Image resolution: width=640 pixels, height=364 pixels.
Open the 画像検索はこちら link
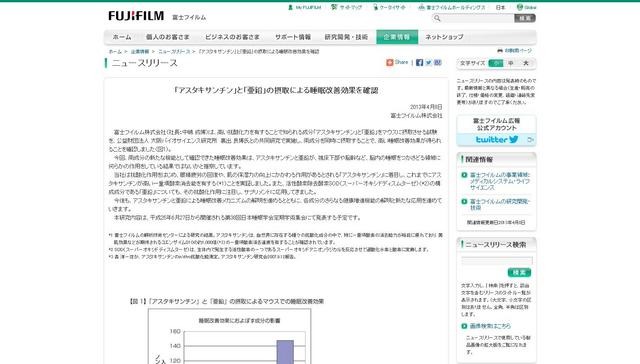[x=490, y=326]
